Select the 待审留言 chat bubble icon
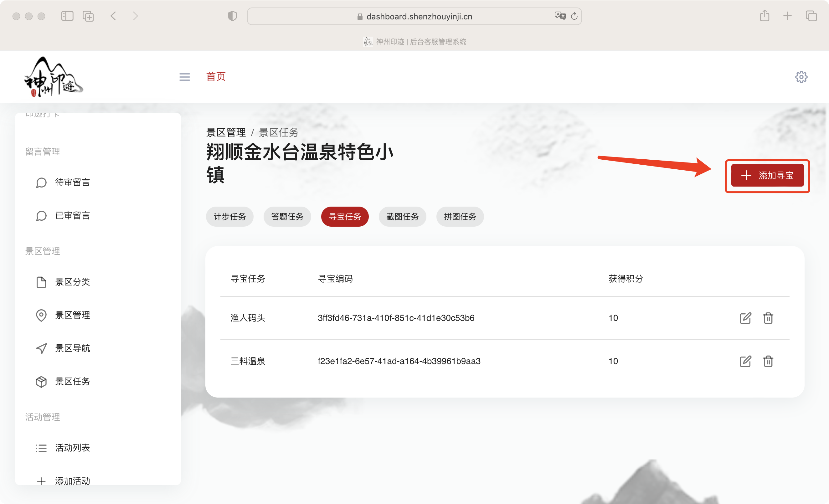The width and height of the screenshot is (829, 504). (41, 183)
